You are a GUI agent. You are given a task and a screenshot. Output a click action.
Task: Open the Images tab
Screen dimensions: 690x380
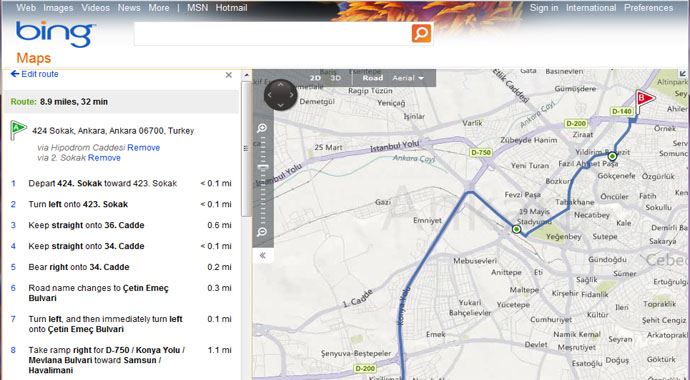(x=58, y=7)
